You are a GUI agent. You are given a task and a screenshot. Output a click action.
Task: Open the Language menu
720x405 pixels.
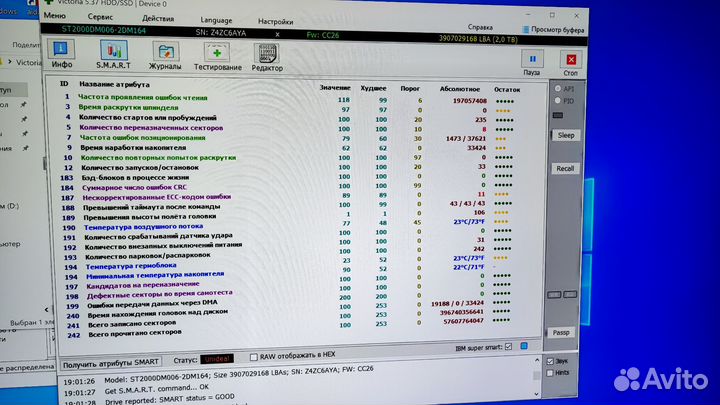(215, 19)
